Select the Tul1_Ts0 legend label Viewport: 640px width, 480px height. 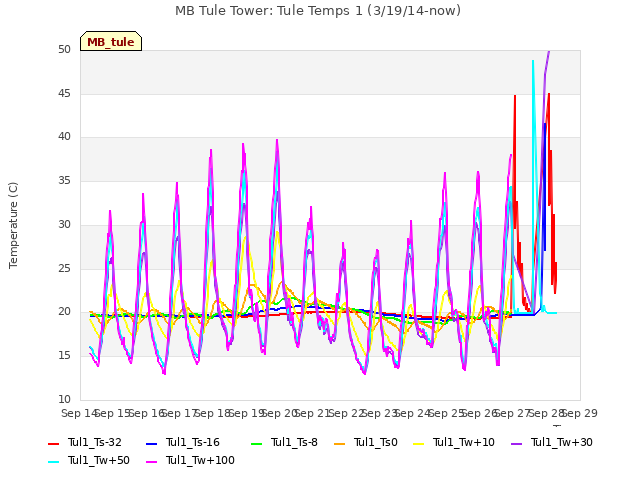376,442
